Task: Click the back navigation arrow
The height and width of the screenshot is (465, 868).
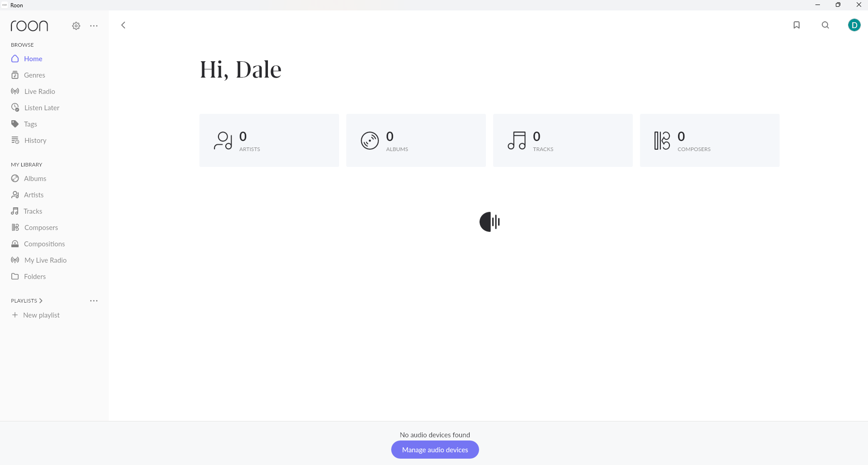Action: pyautogui.click(x=123, y=25)
